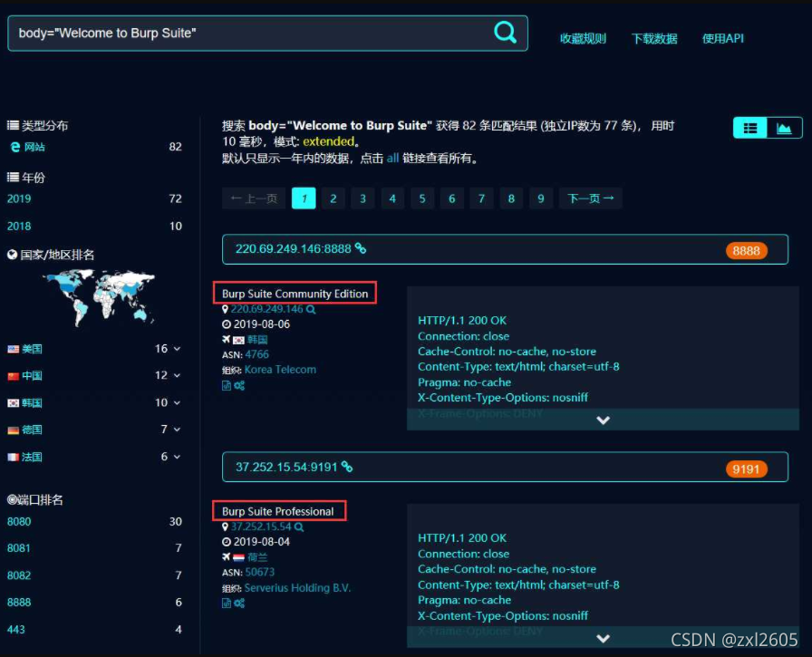Click Serverius Holding B.V. organization link
Screen dimensions: 812x657
pyautogui.click(x=297, y=588)
